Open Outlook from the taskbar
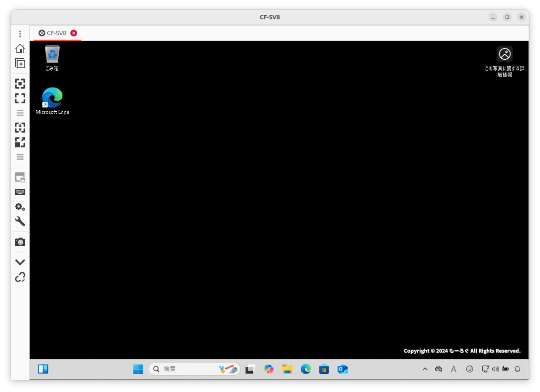Image resolution: width=540 pixels, height=392 pixels. pyautogui.click(x=343, y=369)
